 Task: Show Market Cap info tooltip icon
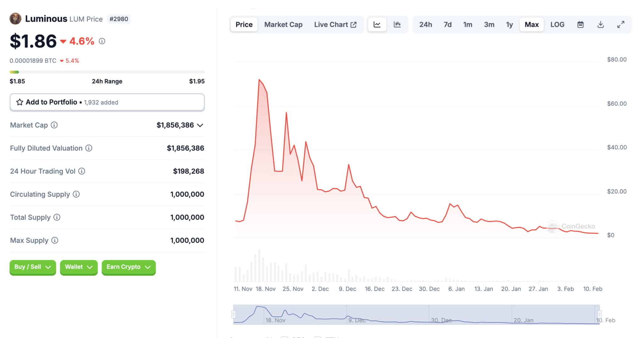coord(54,125)
